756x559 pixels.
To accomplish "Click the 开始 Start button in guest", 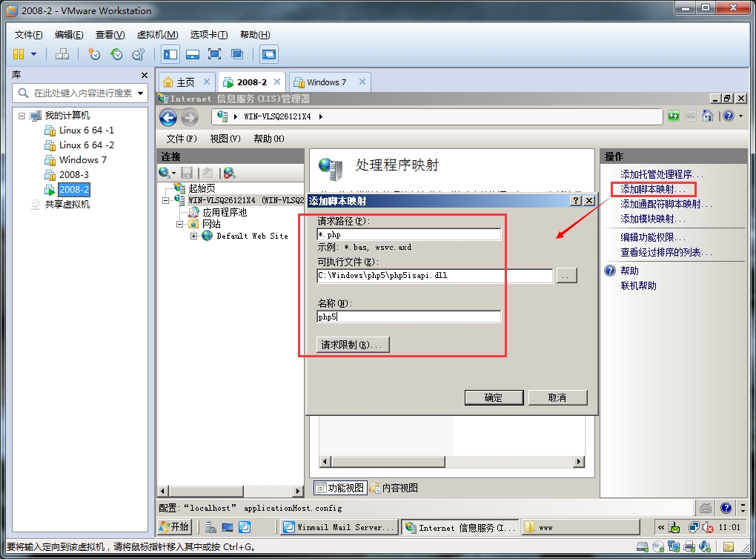I will [174, 526].
